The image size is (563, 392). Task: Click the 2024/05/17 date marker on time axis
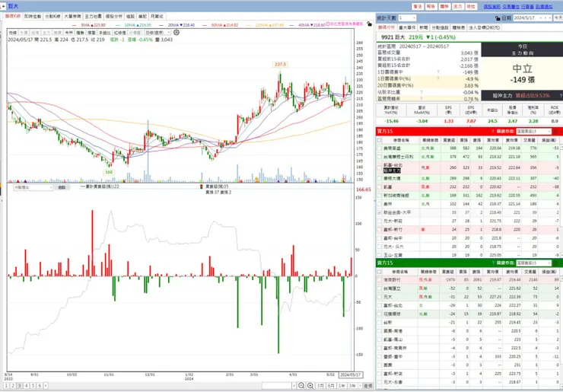(351, 375)
